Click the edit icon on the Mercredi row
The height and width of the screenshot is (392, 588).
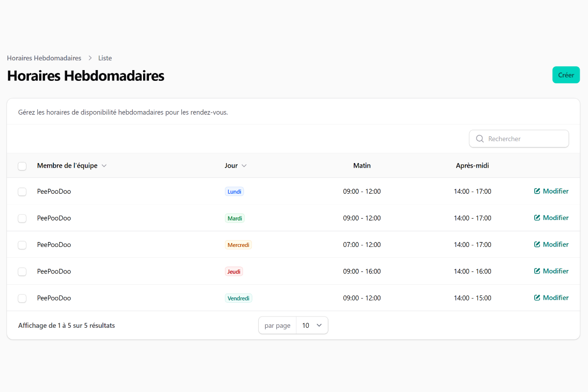pyautogui.click(x=538, y=244)
